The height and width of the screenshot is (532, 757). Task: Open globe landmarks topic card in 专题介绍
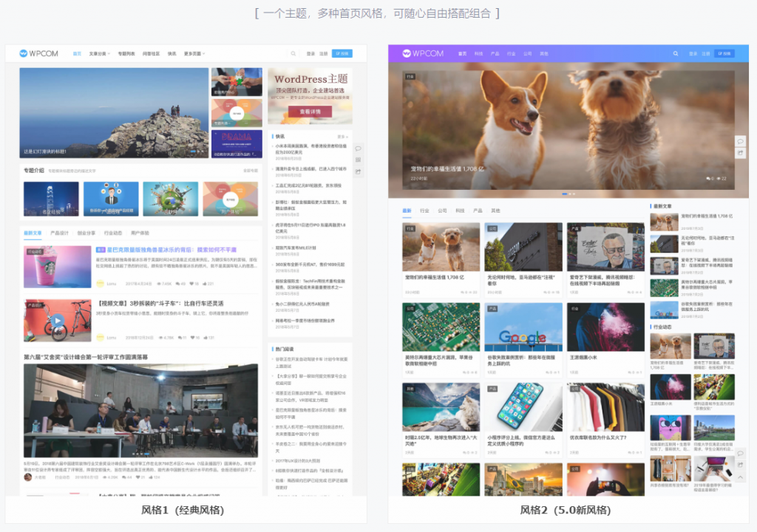pos(171,199)
